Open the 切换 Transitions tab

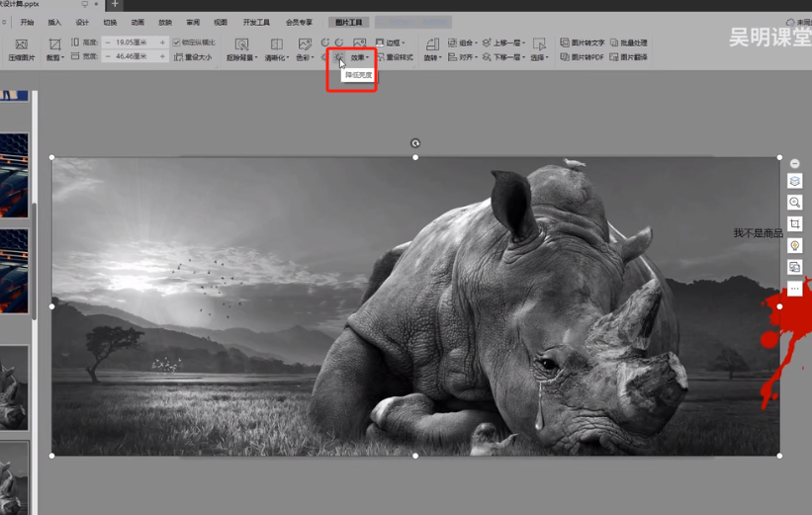point(110,23)
